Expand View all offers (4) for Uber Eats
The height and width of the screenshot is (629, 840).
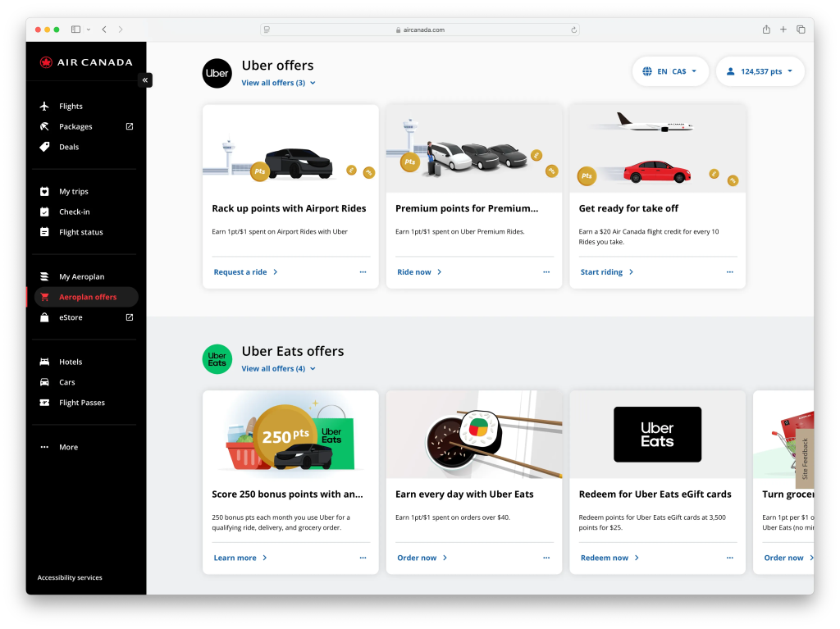click(x=278, y=369)
